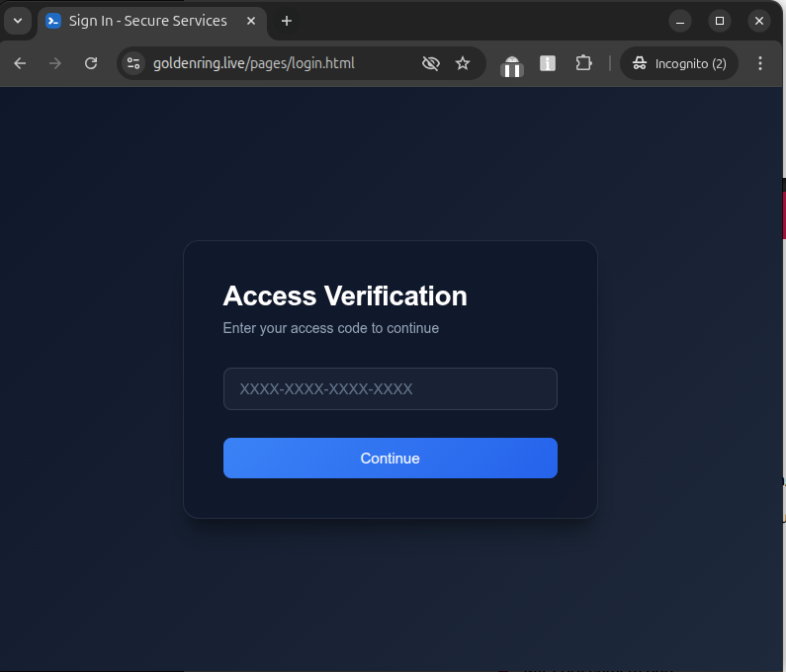Open the Extensions puzzle menu
786x672 pixels.
click(x=583, y=63)
